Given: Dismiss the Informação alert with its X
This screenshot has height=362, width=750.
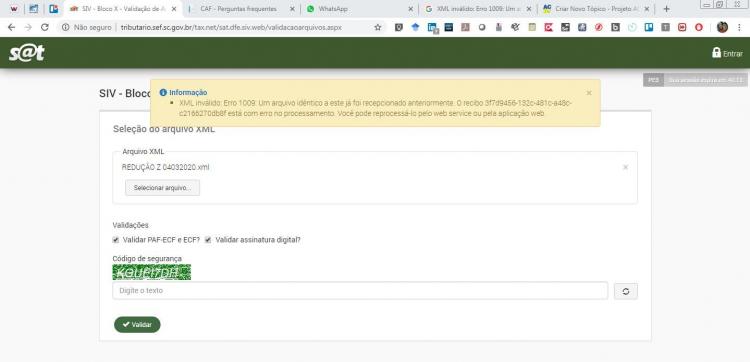Looking at the screenshot, I should pyautogui.click(x=589, y=93).
